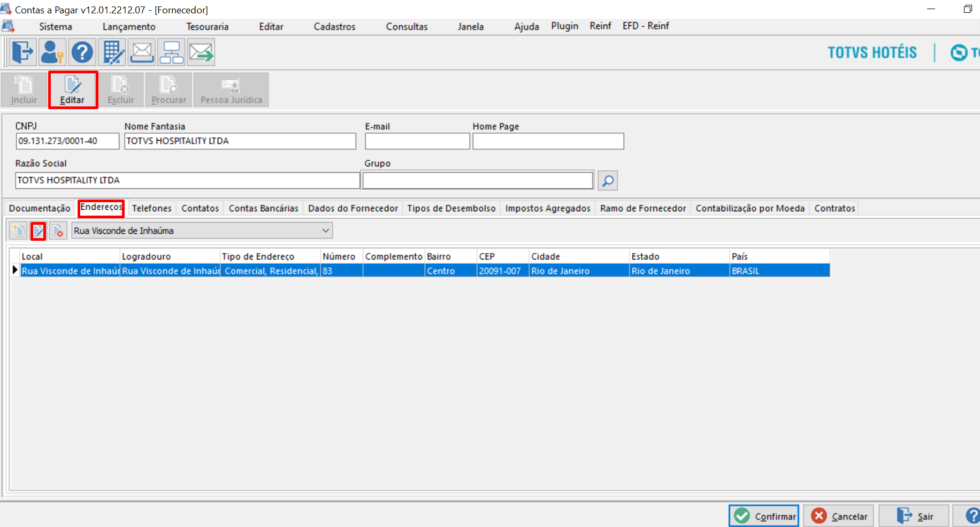Screen dimensions: 980x527
Task: Click the add new address icon
Action: coord(18,231)
